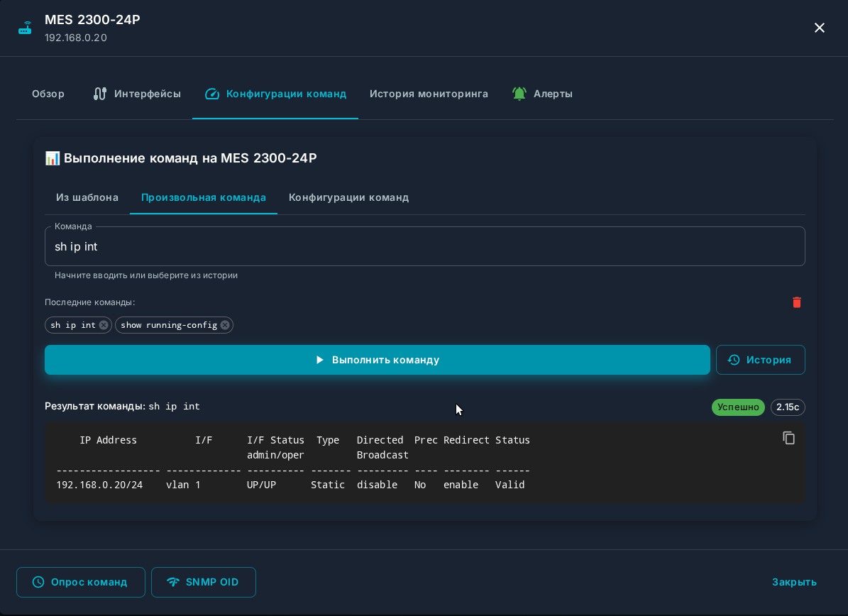
Task: Focus the Команда input field
Action: pyautogui.click(x=424, y=247)
